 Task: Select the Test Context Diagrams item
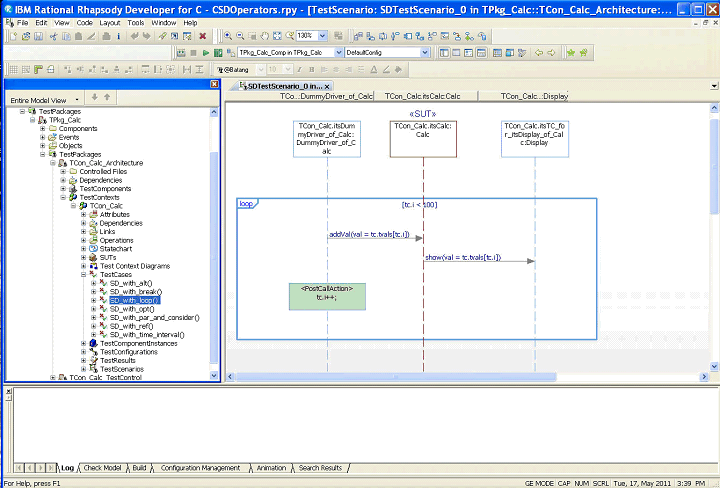[135, 266]
